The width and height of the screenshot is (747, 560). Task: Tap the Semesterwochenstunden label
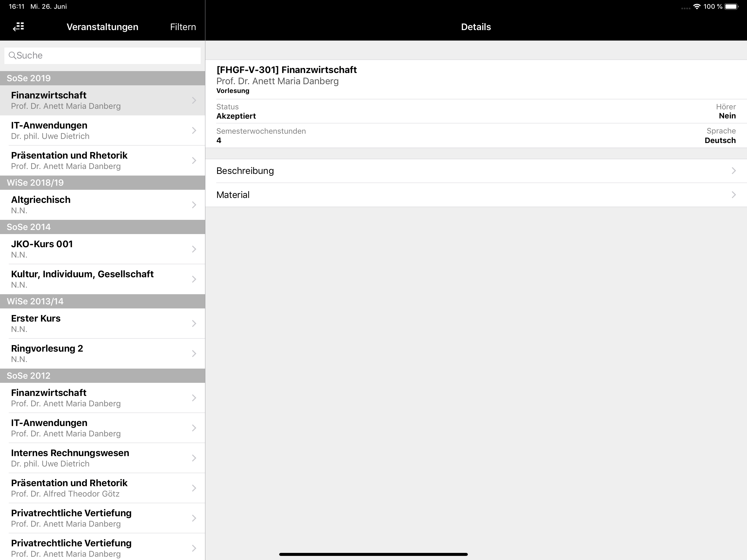point(261,131)
